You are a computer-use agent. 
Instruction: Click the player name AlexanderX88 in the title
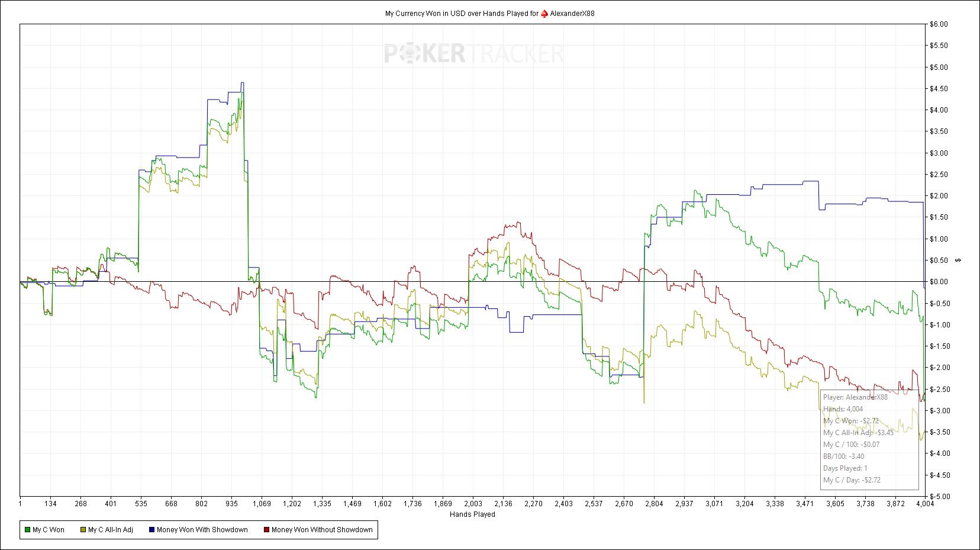pyautogui.click(x=572, y=14)
